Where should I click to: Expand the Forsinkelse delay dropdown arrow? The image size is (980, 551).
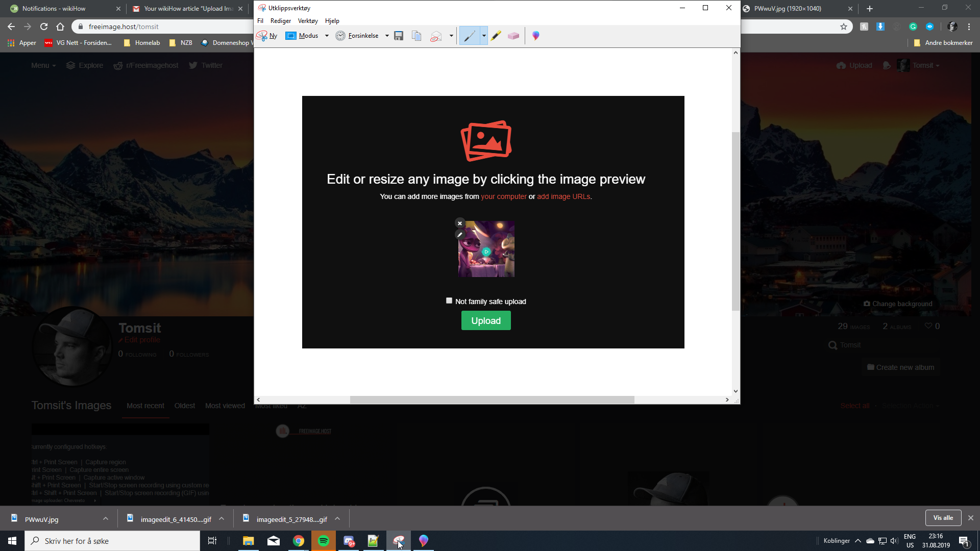click(x=387, y=36)
